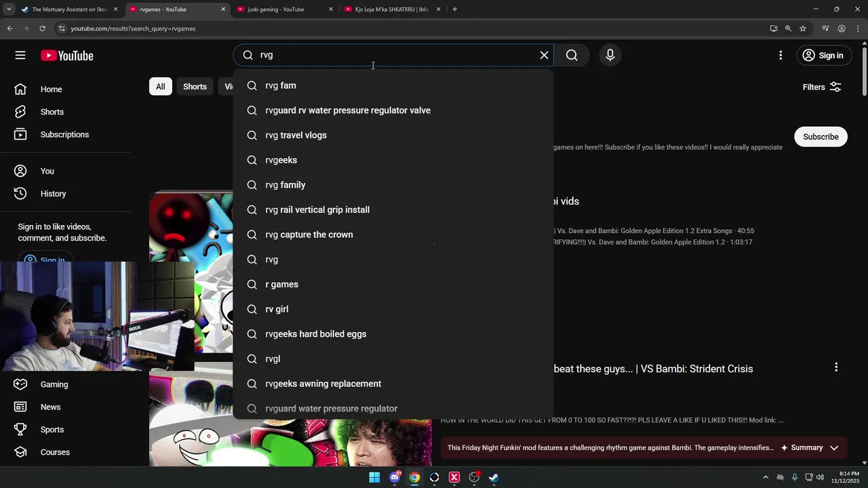Choose suggestion 'rvguard rv water pressure regulator valve'
The image size is (868, 488).
pyautogui.click(x=393, y=110)
